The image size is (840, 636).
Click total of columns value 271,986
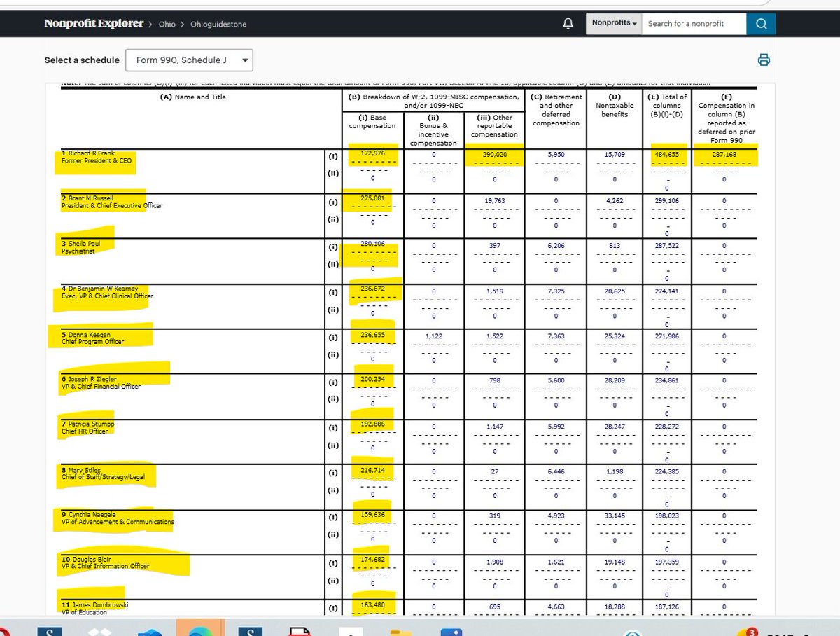click(666, 336)
